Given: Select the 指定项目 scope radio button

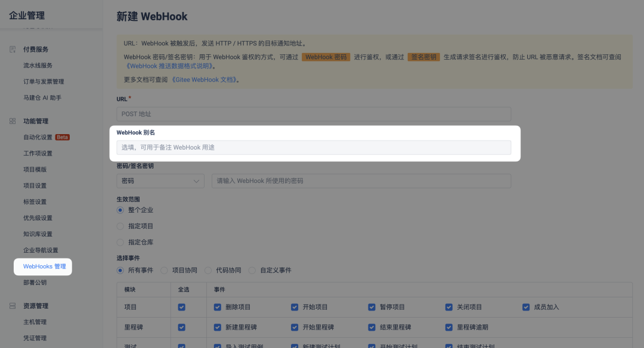Looking at the screenshot, I should [120, 226].
